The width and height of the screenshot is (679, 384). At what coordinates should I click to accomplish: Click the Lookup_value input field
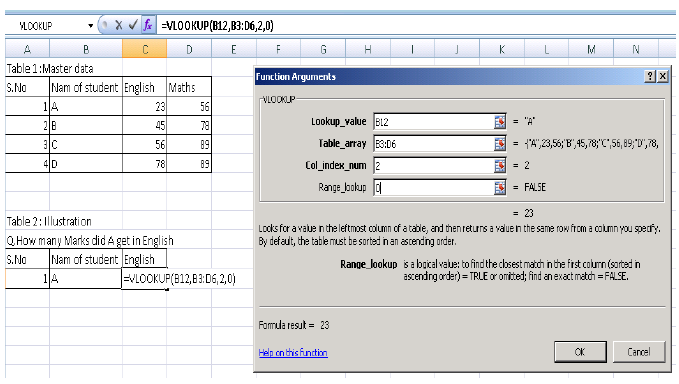click(433, 122)
